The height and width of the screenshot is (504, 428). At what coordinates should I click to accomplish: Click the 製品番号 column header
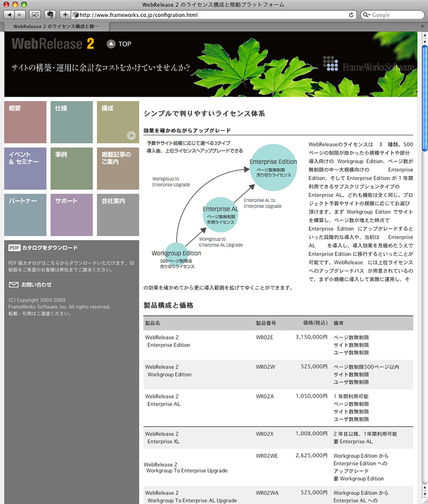(266, 323)
